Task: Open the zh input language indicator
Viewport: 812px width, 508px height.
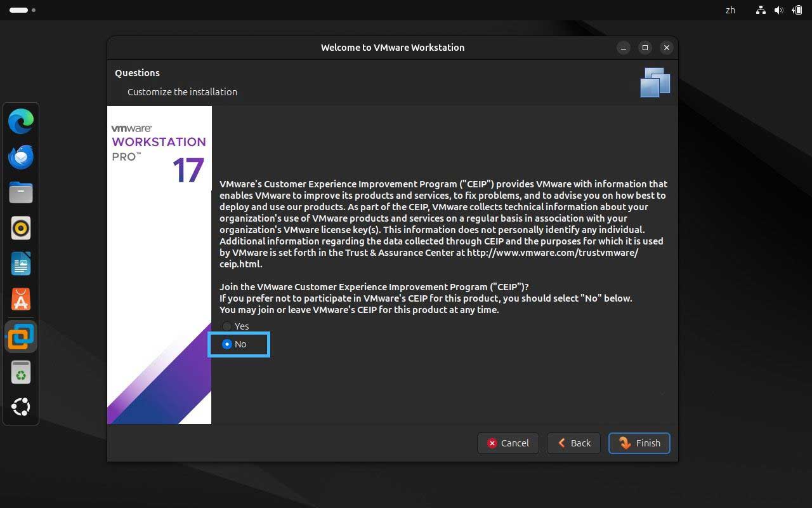Action: (x=730, y=10)
